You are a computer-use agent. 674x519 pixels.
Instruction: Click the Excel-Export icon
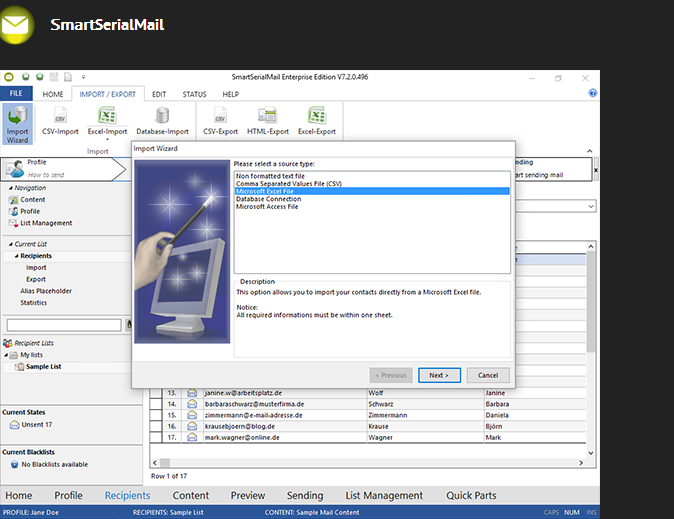(317, 116)
